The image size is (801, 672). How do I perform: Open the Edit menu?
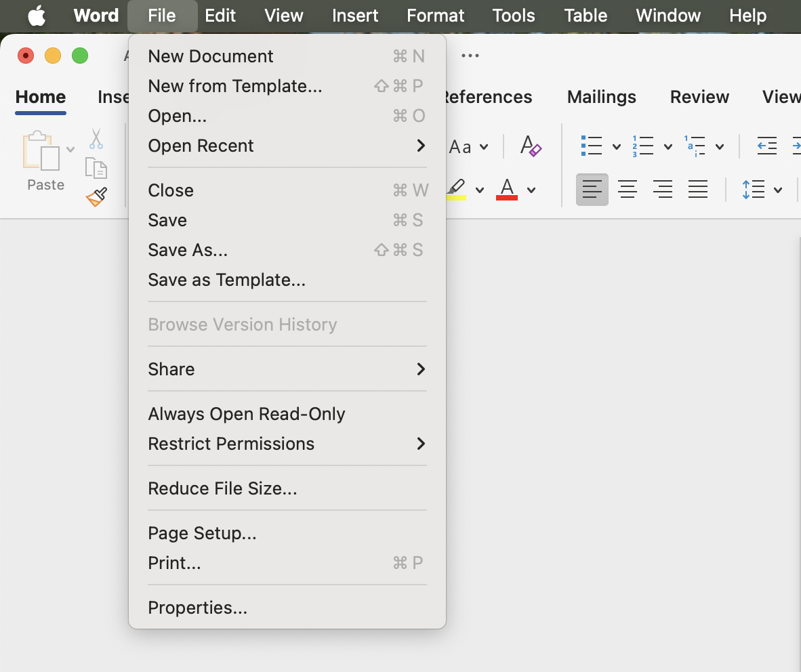[220, 16]
